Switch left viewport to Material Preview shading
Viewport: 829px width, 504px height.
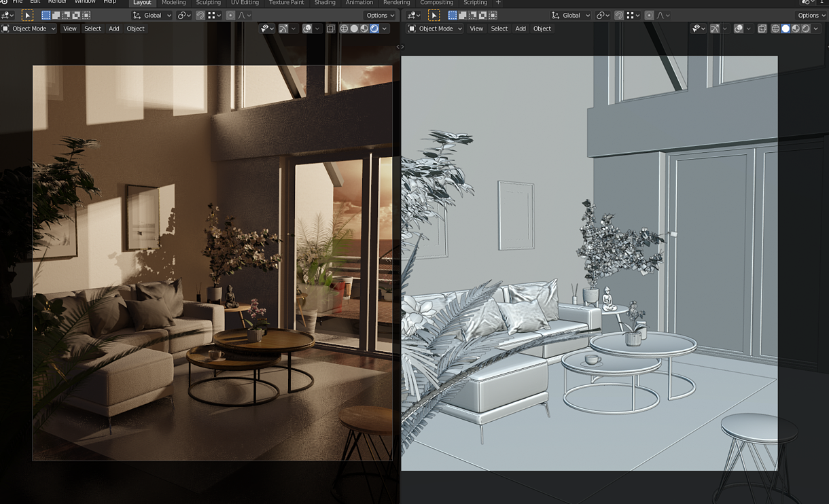(x=364, y=29)
